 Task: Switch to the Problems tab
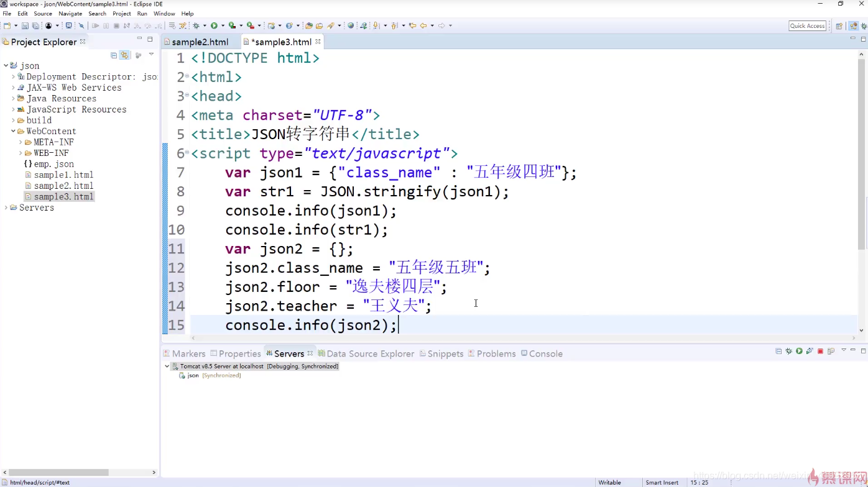492,353
